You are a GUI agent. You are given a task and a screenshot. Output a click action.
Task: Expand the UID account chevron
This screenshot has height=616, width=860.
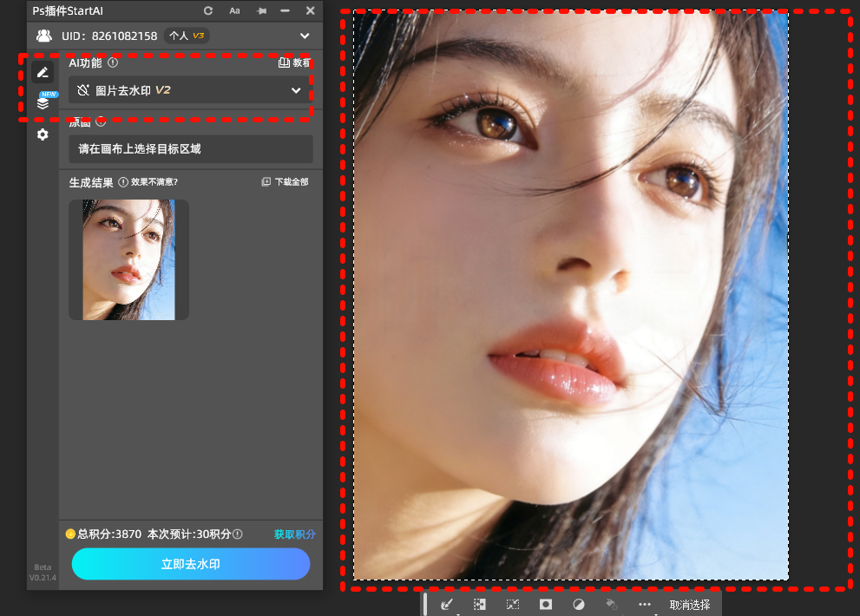pyautogui.click(x=305, y=36)
